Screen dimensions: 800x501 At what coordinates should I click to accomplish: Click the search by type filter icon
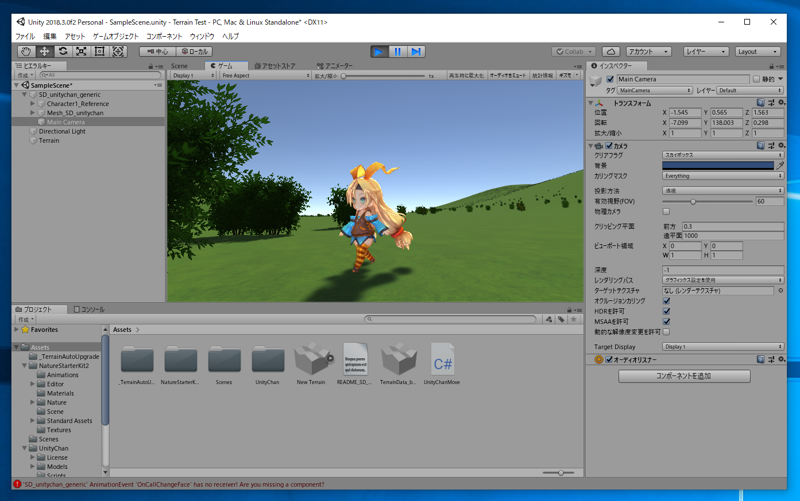click(549, 319)
